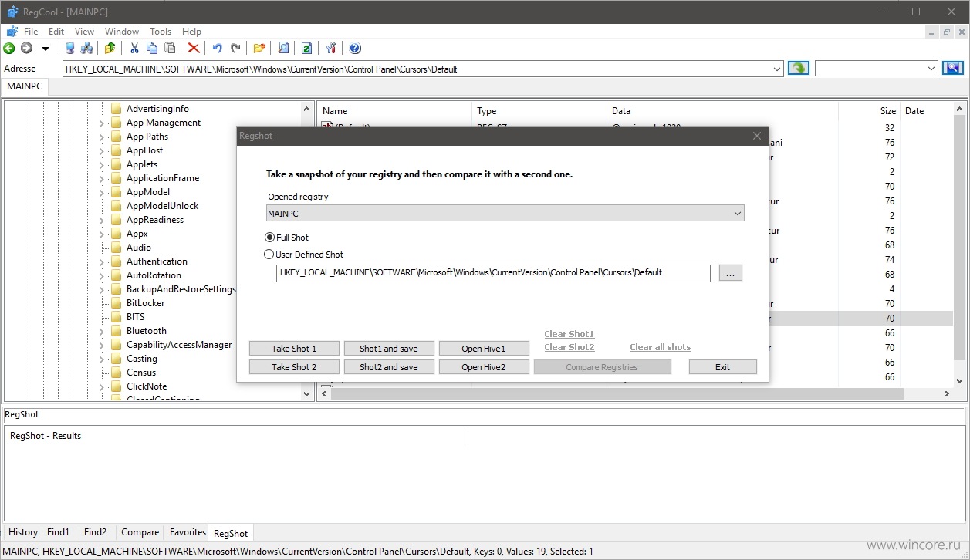
Task: Open the search box dropdown
Action: click(931, 69)
